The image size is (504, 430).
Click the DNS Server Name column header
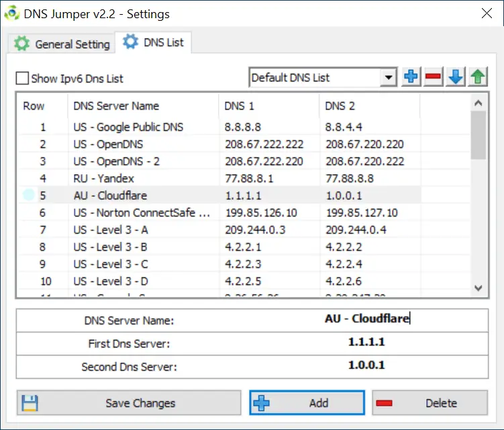[144, 106]
